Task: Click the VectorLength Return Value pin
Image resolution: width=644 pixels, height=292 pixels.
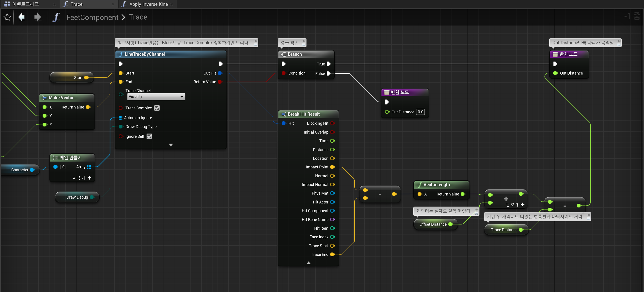Action: point(463,194)
